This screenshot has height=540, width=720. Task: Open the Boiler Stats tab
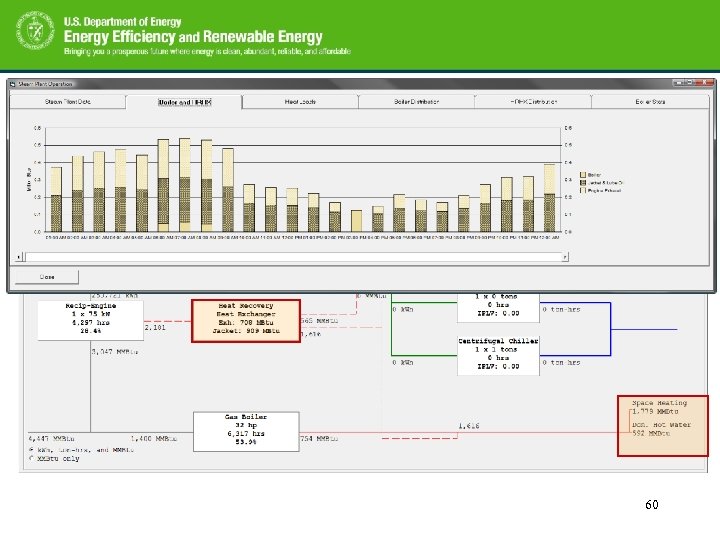(650, 102)
